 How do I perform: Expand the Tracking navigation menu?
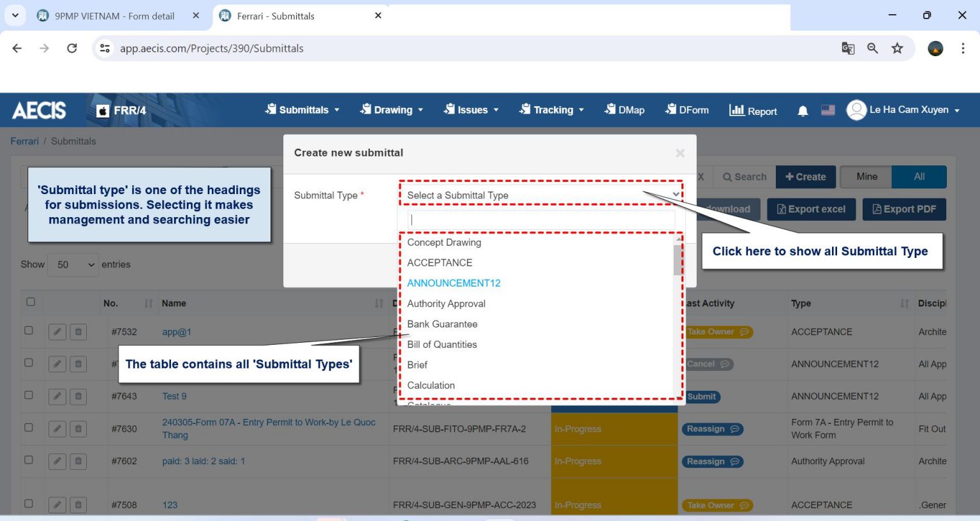point(552,110)
